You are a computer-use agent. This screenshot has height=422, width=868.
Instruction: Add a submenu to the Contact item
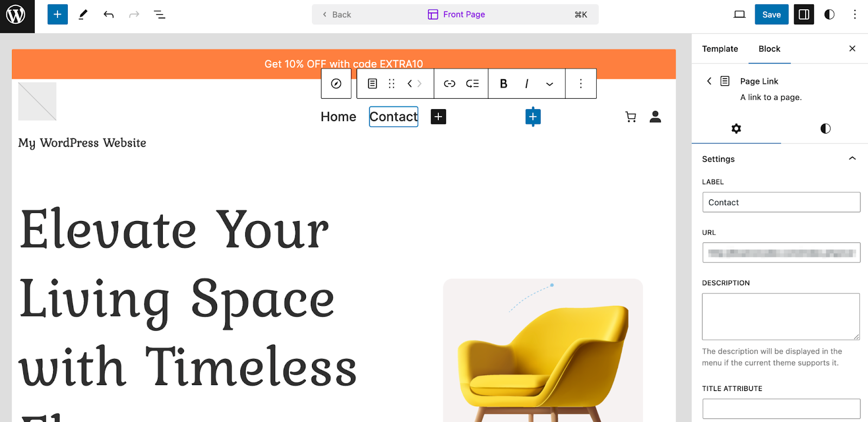pos(473,84)
